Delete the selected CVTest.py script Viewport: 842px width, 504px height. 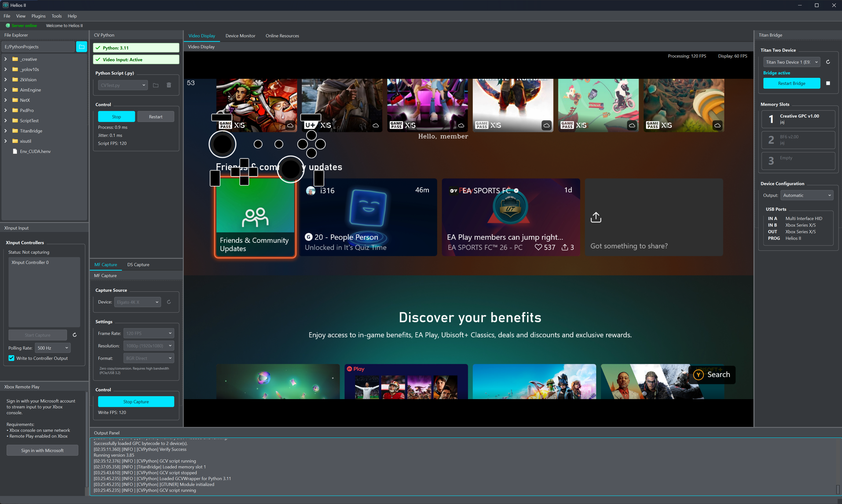click(169, 85)
